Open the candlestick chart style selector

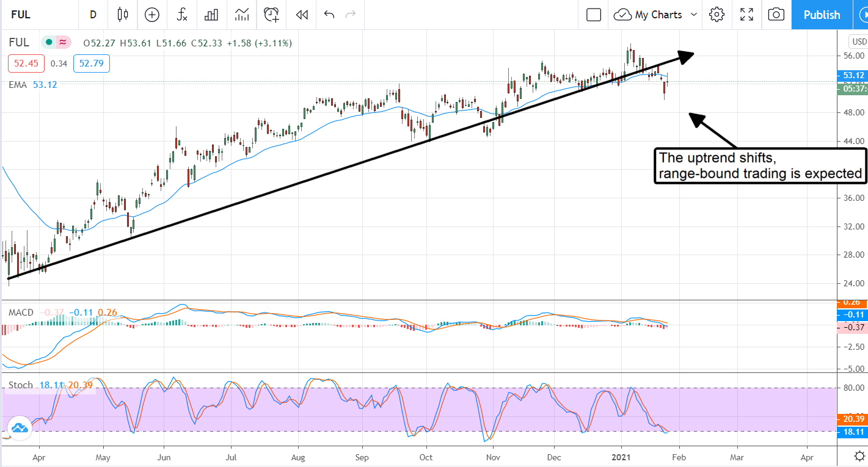(123, 15)
